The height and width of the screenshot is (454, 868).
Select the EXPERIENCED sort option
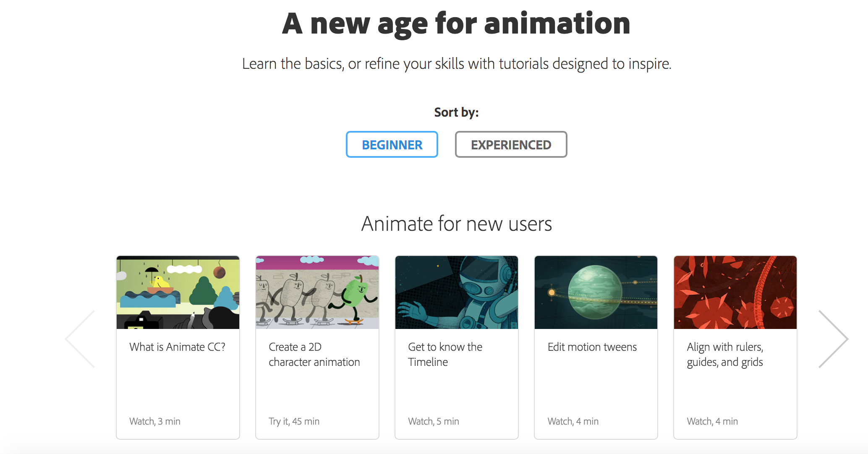(511, 145)
